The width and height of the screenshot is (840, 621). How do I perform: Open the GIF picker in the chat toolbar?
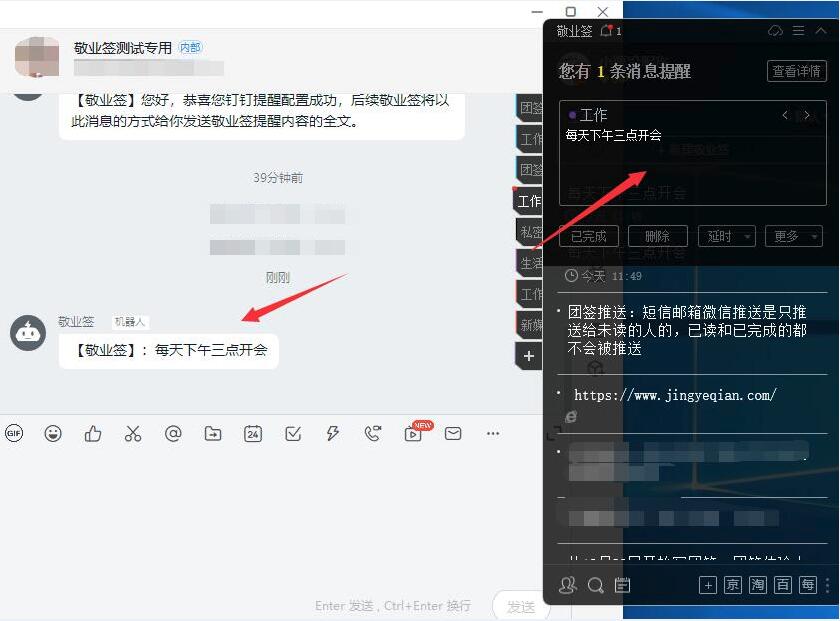coord(14,433)
